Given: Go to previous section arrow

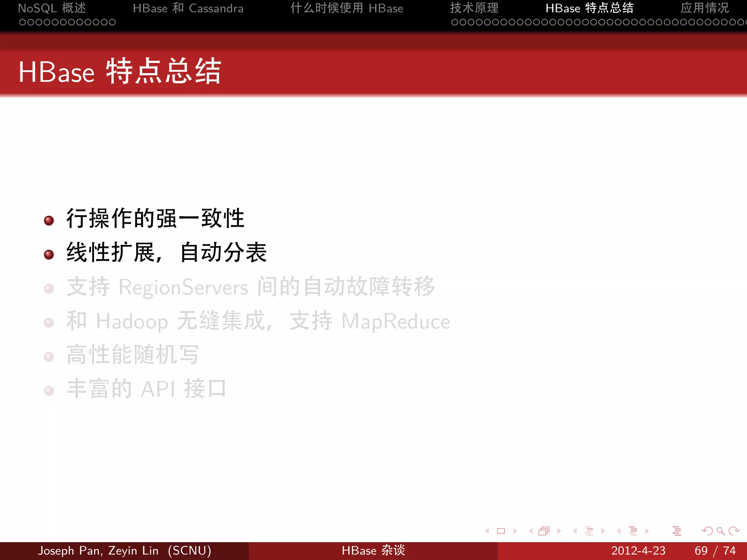Looking at the screenshot, I should [619, 531].
